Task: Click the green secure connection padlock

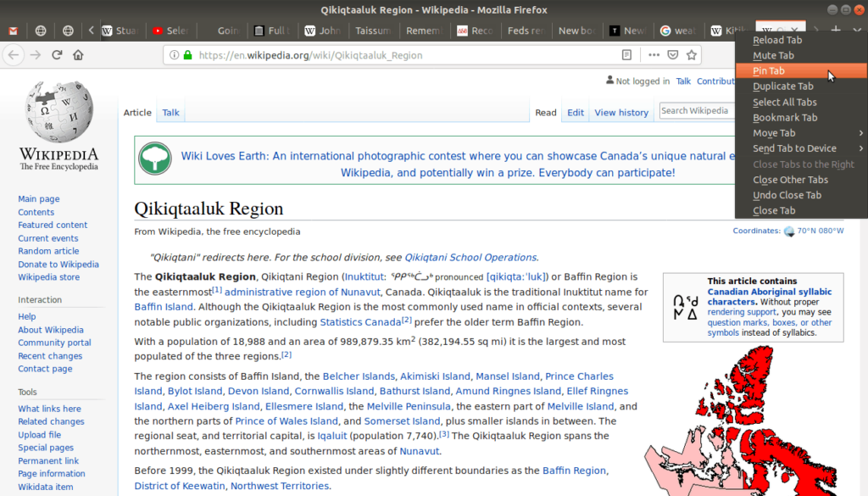Action: coord(187,55)
